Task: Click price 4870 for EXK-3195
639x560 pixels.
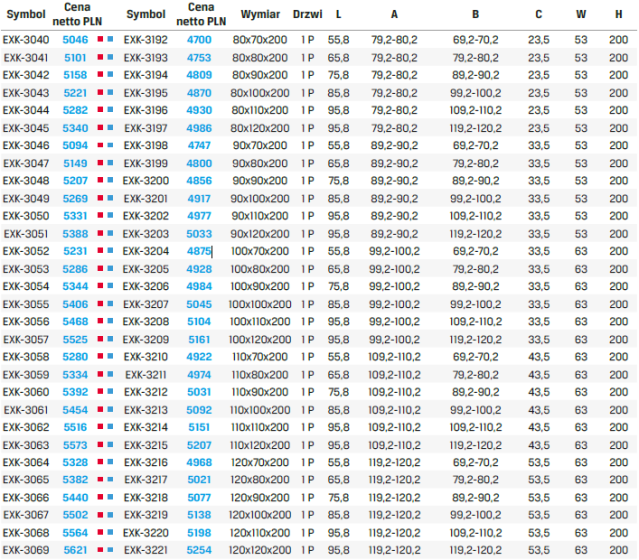Action: [199, 93]
